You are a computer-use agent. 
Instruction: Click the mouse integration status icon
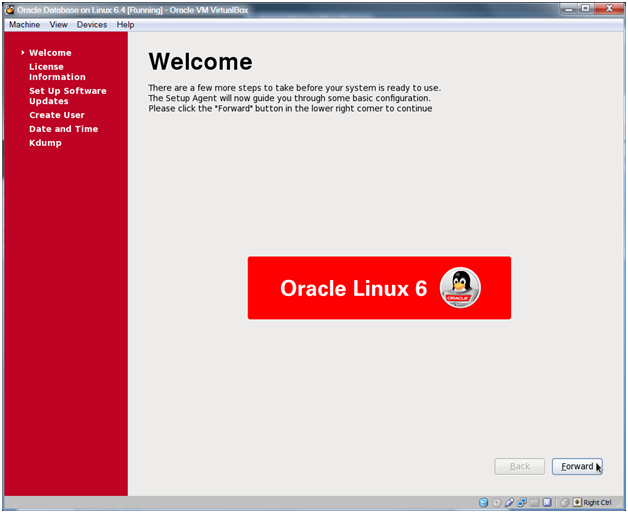(565, 502)
